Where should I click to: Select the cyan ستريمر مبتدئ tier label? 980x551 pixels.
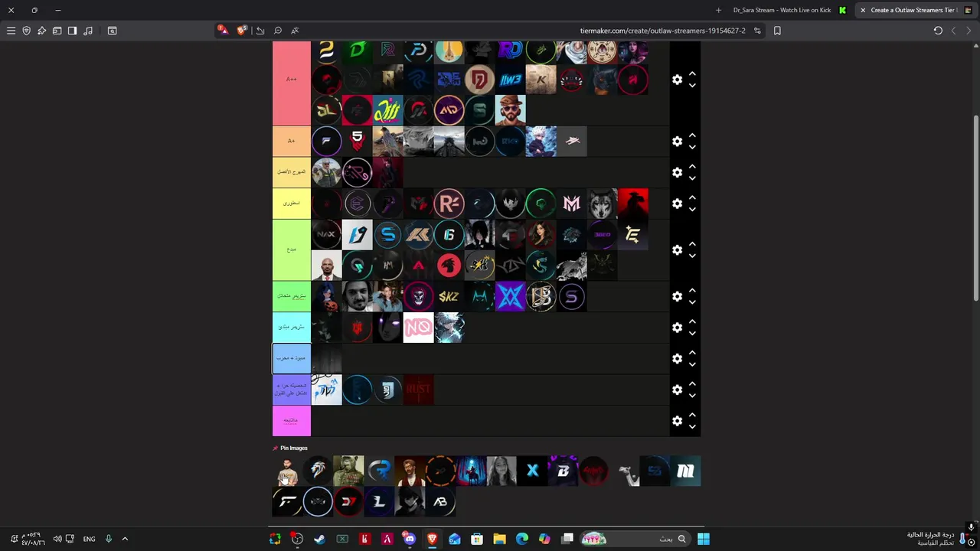292,328
